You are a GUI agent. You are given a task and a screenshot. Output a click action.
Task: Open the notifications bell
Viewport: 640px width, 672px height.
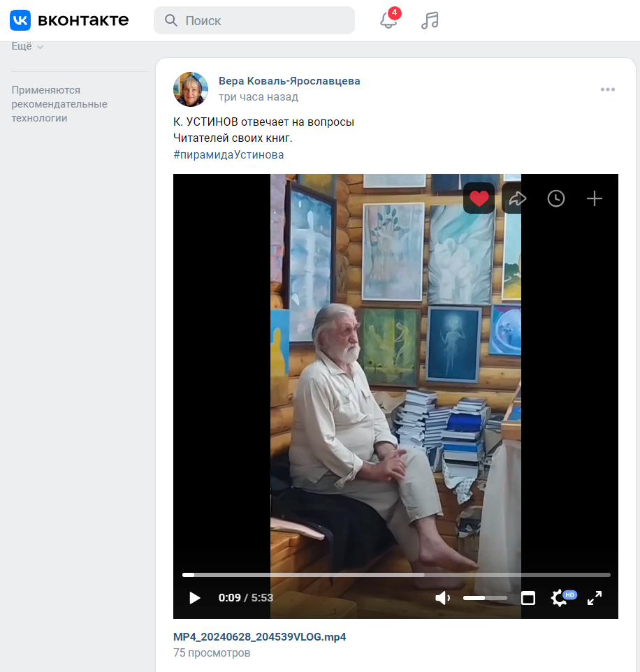pyautogui.click(x=388, y=20)
